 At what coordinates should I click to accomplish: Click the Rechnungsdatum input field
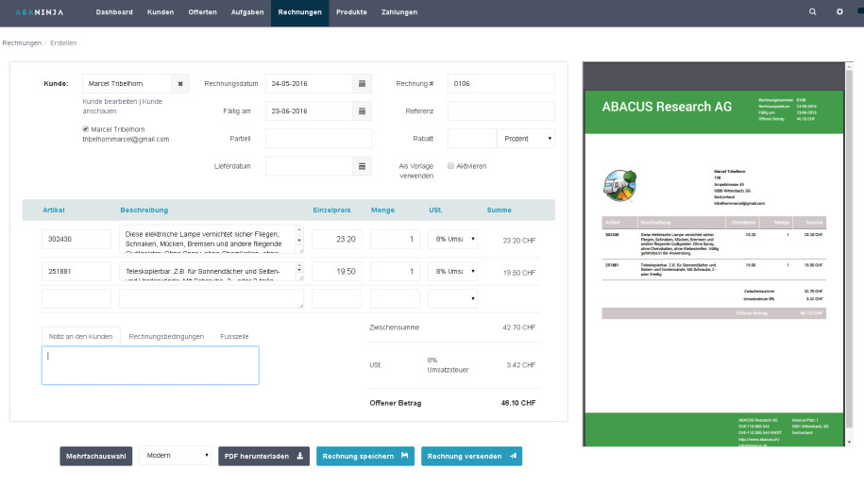pos(309,84)
